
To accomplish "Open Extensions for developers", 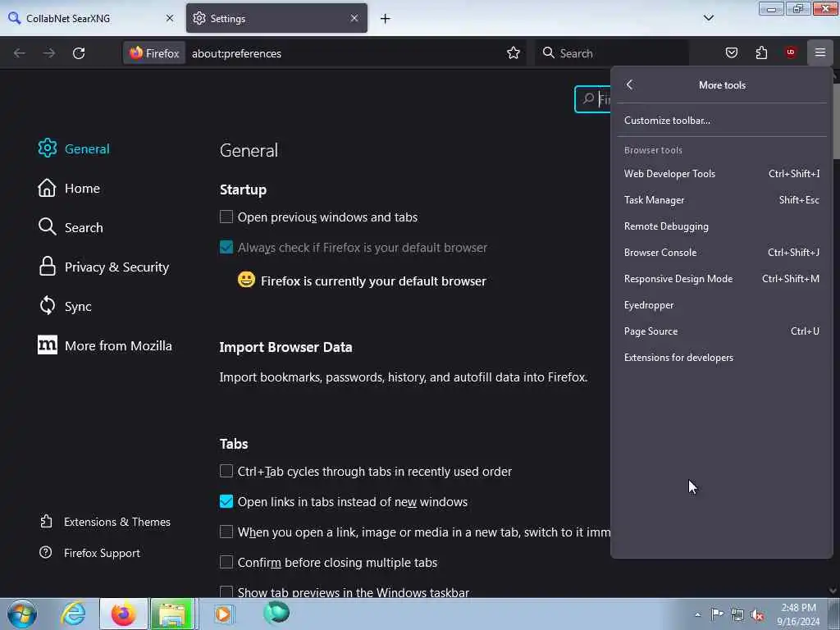I will 722,358.
